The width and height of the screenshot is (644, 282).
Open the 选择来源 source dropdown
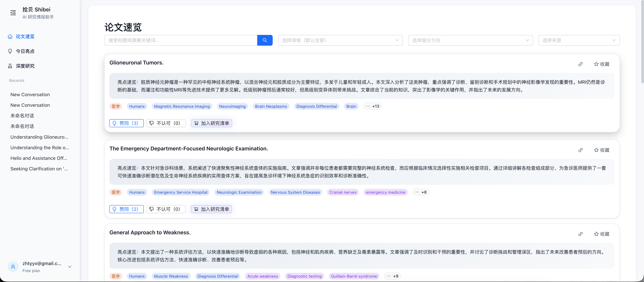579,40
